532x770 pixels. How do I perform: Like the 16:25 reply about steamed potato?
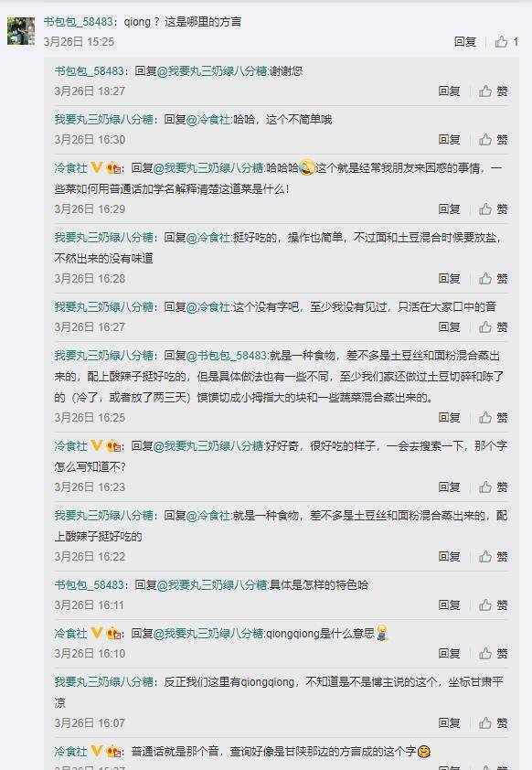[x=485, y=417]
